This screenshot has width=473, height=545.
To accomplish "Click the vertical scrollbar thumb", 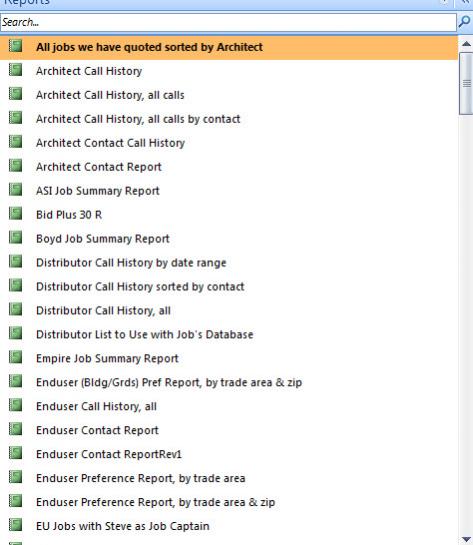I will (x=466, y=83).
